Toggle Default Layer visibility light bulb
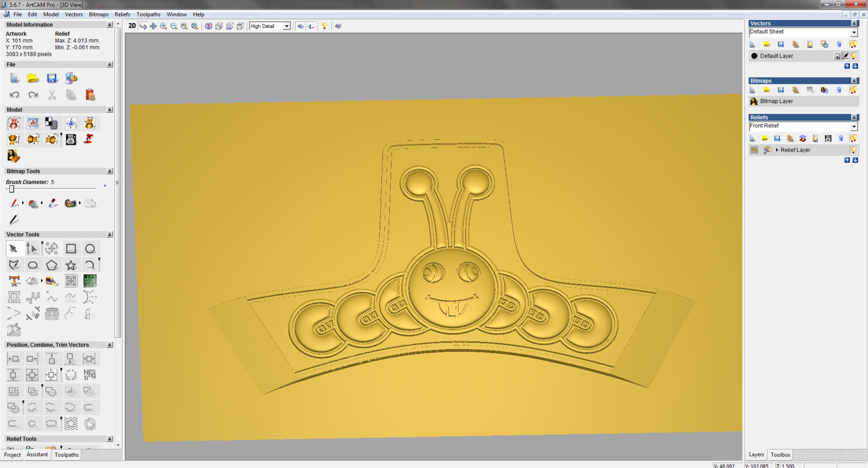The width and height of the screenshot is (868, 468). pos(853,56)
